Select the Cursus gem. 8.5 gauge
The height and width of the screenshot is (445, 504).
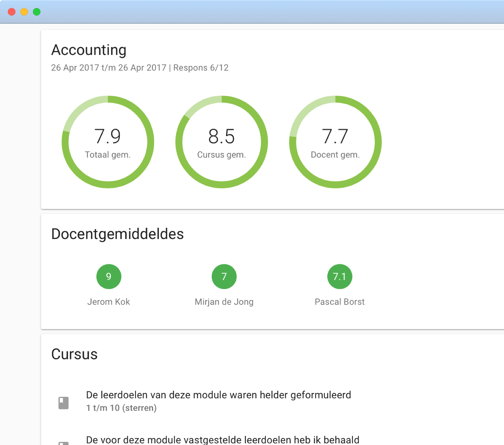click(222, 142)
